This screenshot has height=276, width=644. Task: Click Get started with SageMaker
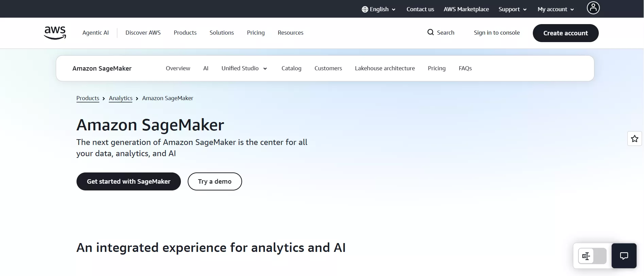point(129,181)
